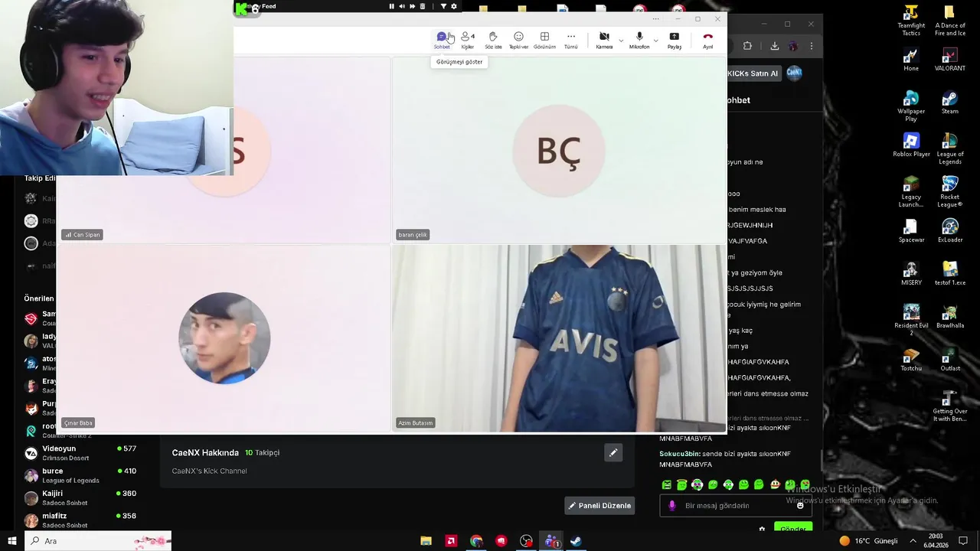The width and height of the screenshot is (980, 551).
Task: Open the Videoyun channel in sidebar
Action: pos(80,453)
